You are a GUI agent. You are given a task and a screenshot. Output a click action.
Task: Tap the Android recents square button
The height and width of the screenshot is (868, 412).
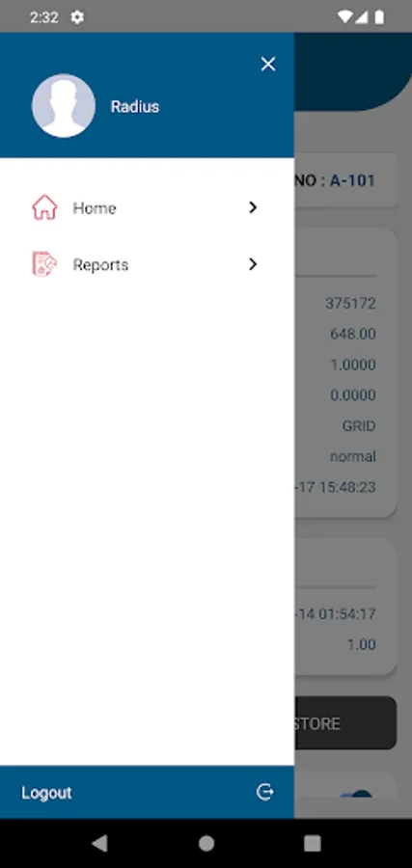click(x=313, y=843)
